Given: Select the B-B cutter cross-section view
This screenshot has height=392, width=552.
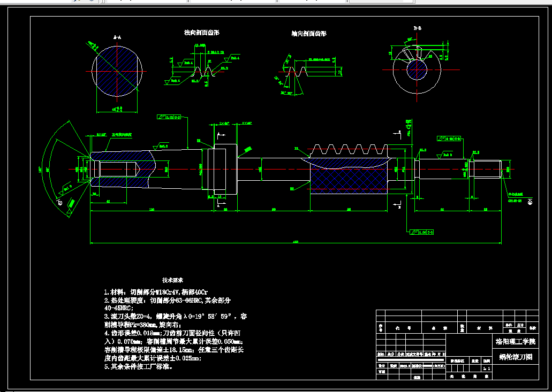Looking at the screenshot, I should (x=417, y=70).
